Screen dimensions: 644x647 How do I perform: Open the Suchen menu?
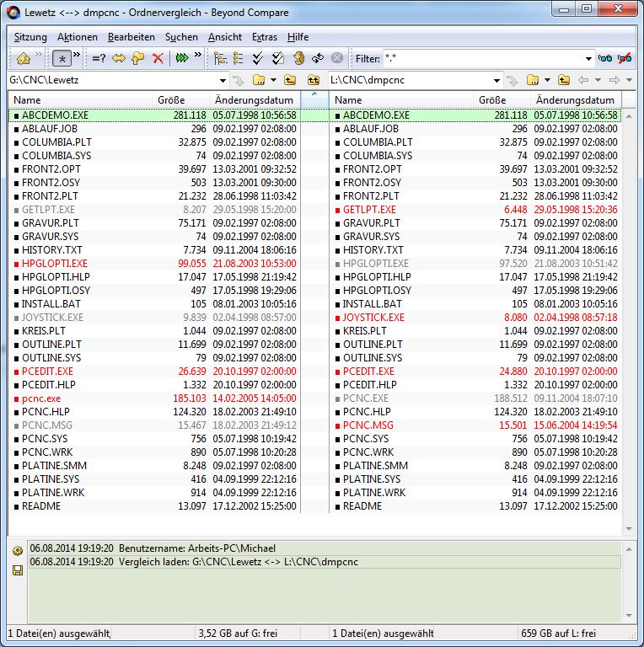click(x=181, y=37)
